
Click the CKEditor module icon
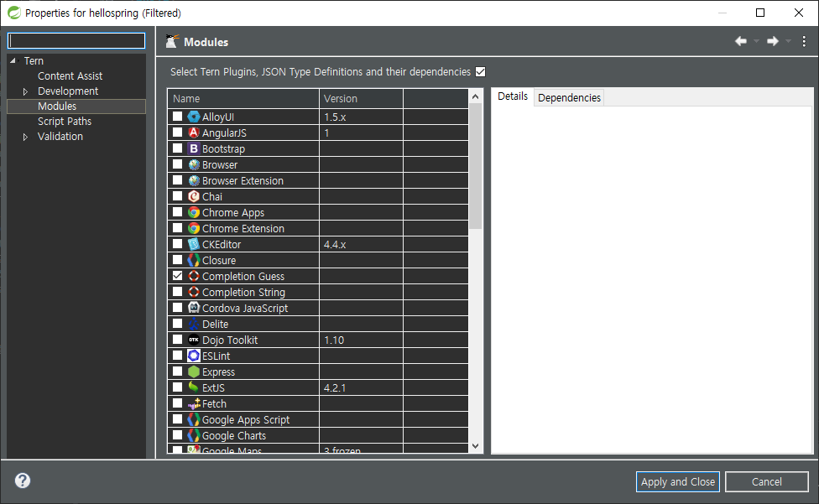coord(194,244)
